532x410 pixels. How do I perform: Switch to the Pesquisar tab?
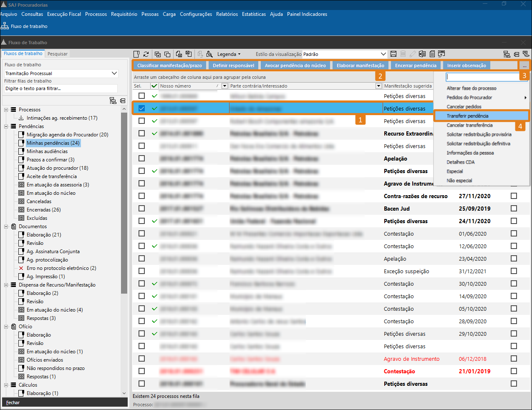(x=58, y=54)
